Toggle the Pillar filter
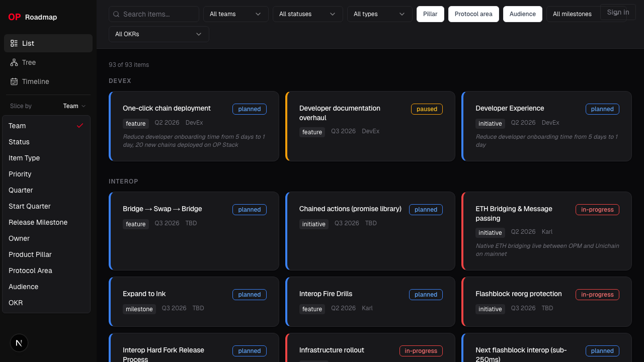644x362 pixels. pos(430,14)
